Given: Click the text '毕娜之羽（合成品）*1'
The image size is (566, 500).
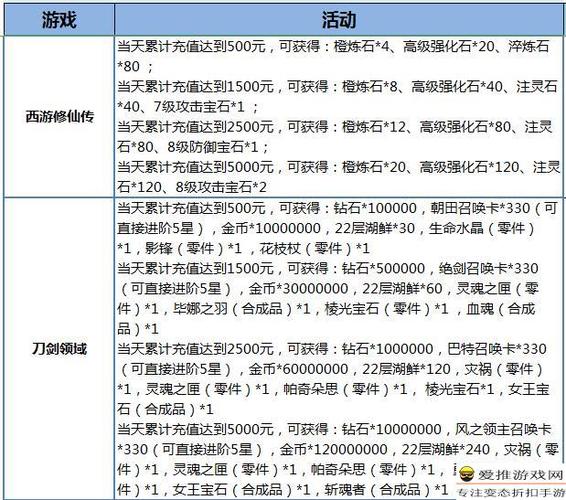Looking at the screenshot, I should [241, 309].
